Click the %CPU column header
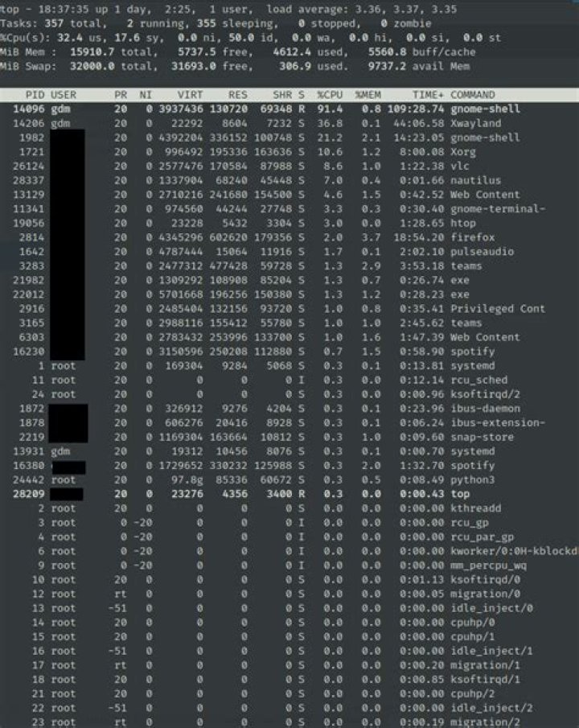579x728 pixels. pyautogui.click(x=330, y=95)
